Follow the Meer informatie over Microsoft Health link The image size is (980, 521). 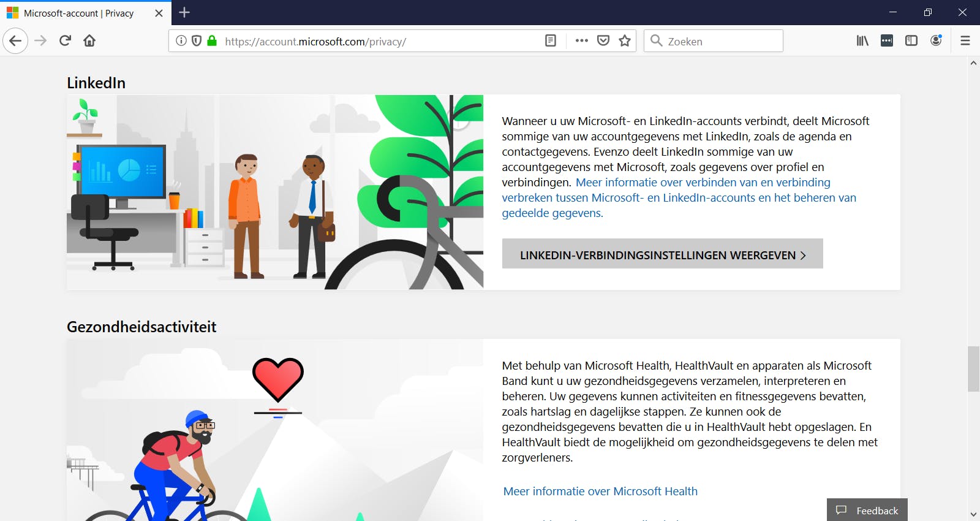pos(600,492)
